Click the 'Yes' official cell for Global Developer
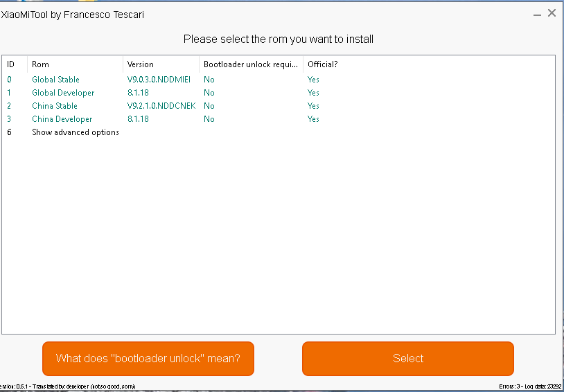Image resolution: width=564 pixels, height=392 pixels. 313,93
